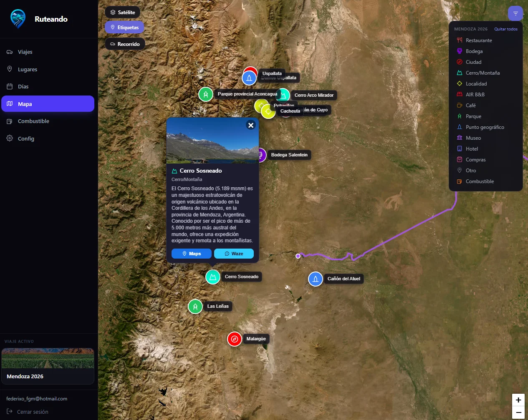Click the Parque provincial Aconcagua marker
528x420 pixels.
(206, 94)
